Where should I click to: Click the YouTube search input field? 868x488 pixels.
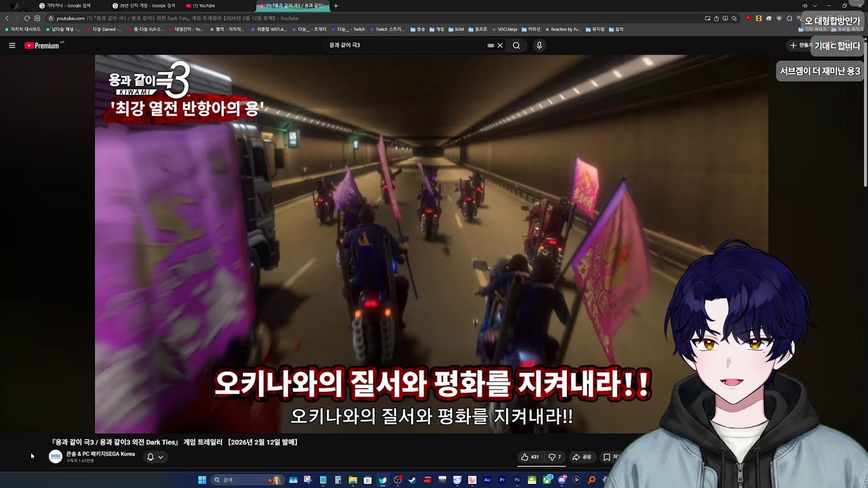point(406,45)
